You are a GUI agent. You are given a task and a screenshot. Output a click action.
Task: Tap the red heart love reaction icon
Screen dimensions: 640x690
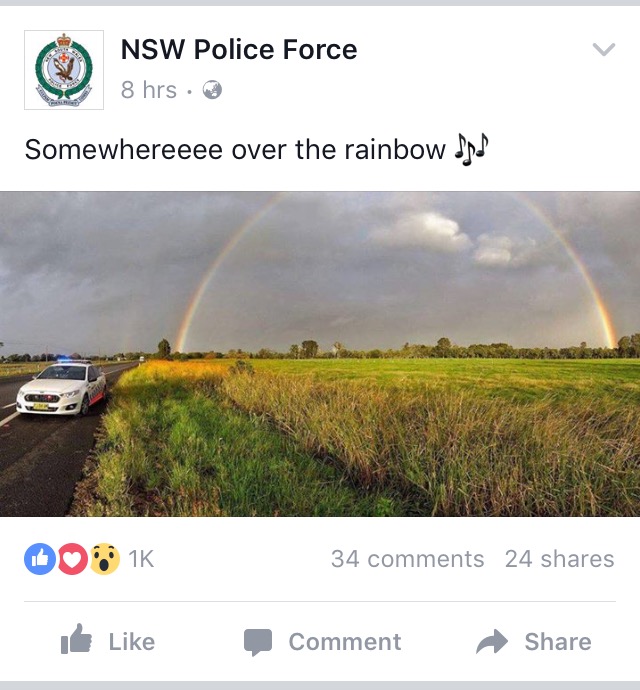(x=73, y=559)
